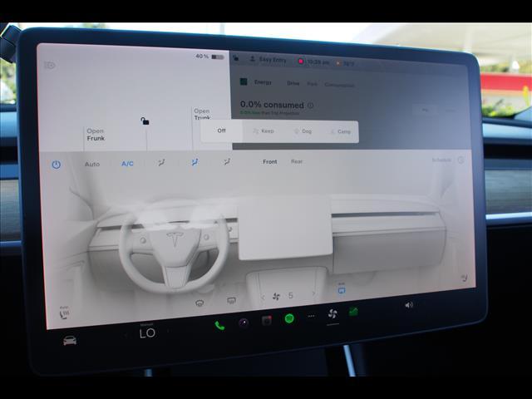Viewport: 532px width, 399px height.
Task: Choose Keep climate mode
Action: click(264, 131)
